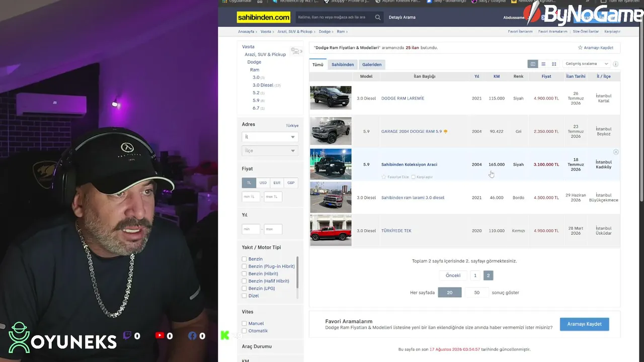Select Arazi, SUV & Pickup in sidebar tree
644x362 pixels.
(265, 54)
